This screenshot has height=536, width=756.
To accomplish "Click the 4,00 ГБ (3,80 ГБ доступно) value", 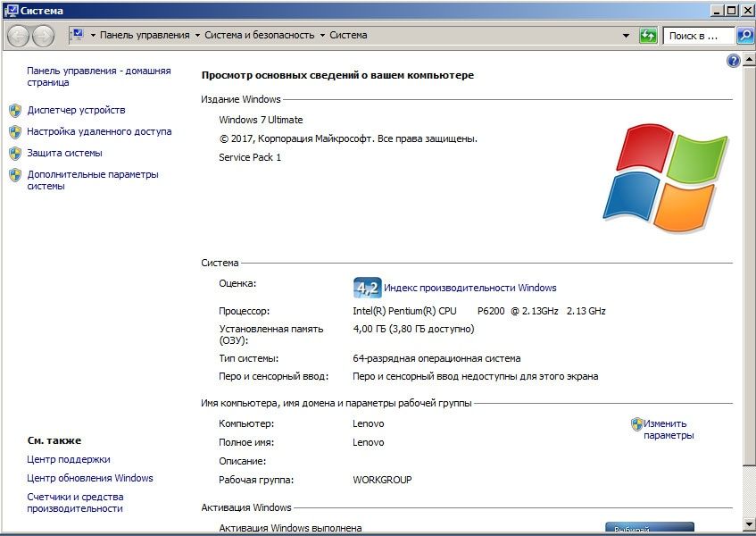I will (413, 329).
